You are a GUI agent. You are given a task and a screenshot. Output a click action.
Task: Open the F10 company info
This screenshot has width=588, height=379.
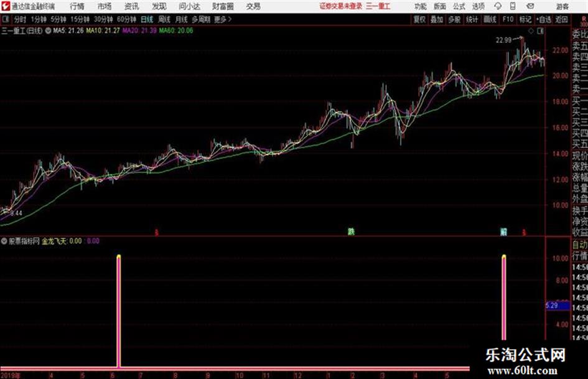coord(508,19)
